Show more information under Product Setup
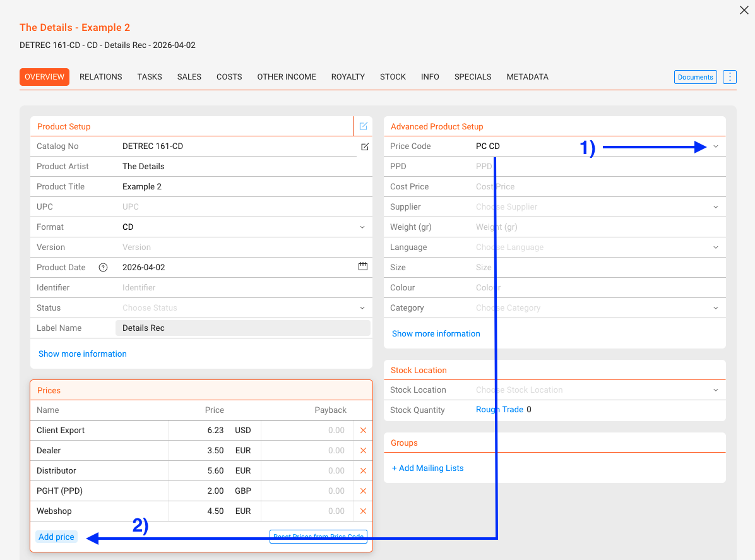This screenshot has height=560, width=755. pyautogui.click(x=82, y=354)
